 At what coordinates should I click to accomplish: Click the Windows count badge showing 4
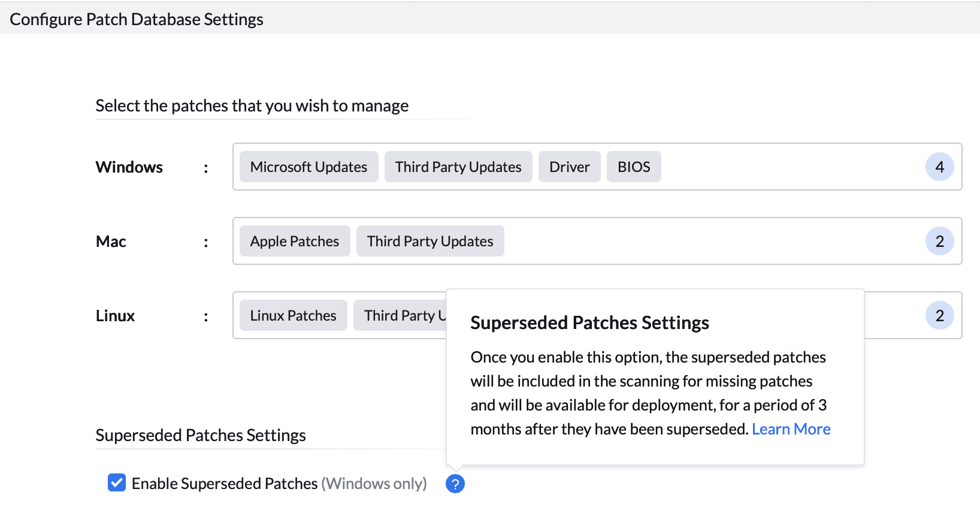pyautogui.click(x=939, y=167)
